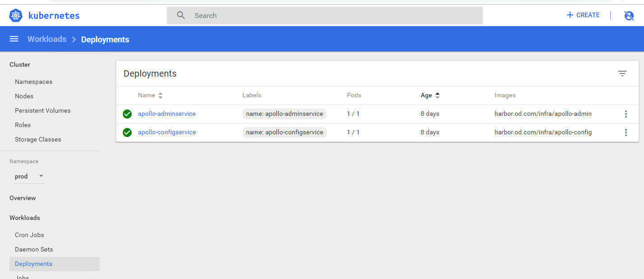644x279 pixels.
Task: Click green status icon for apollo-configservice
Action: (x=127, y=133)
